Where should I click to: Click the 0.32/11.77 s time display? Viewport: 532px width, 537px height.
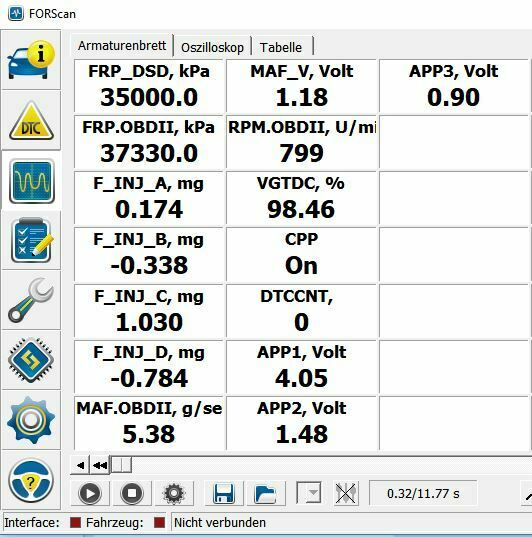coord(423,493)
